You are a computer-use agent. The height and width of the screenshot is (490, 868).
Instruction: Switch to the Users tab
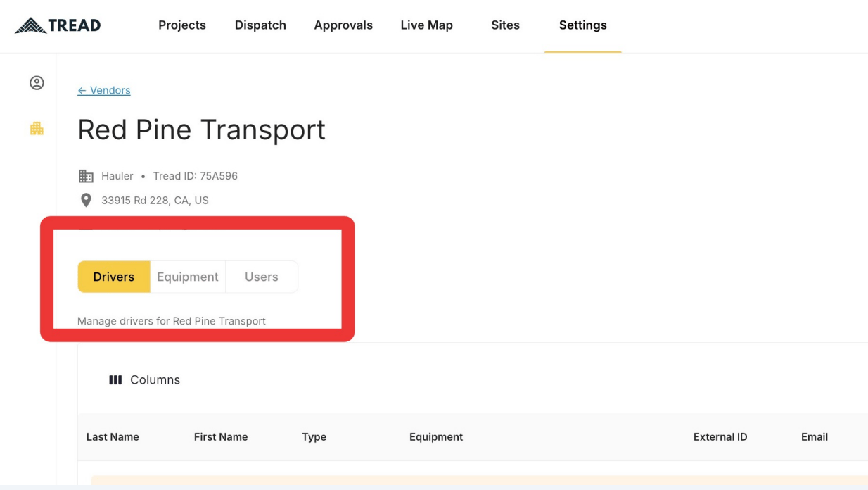(262, 277)
